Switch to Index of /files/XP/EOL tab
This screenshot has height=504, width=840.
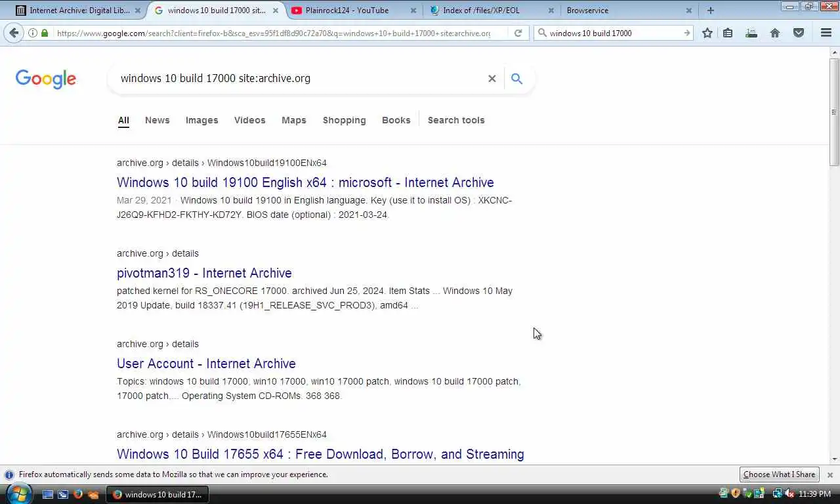coord(492,10)
